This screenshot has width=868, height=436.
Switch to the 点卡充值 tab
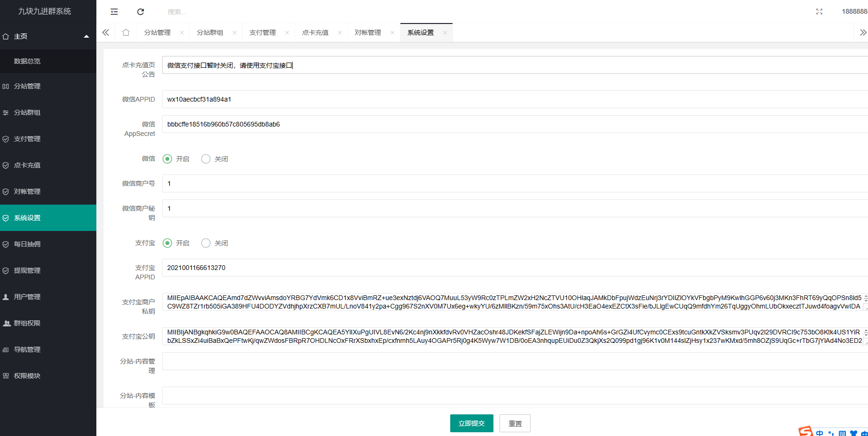[x=315, y=33]
